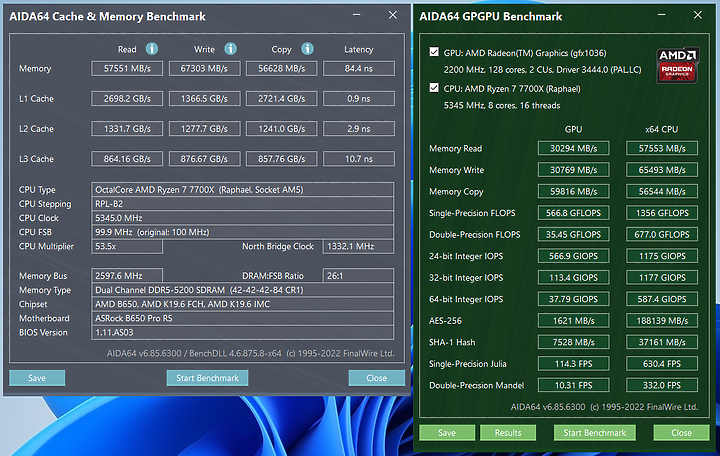Start Benchmark in Cache & Memory window
The width and height of the screenshot is (720, 456).
coord(207,378)
